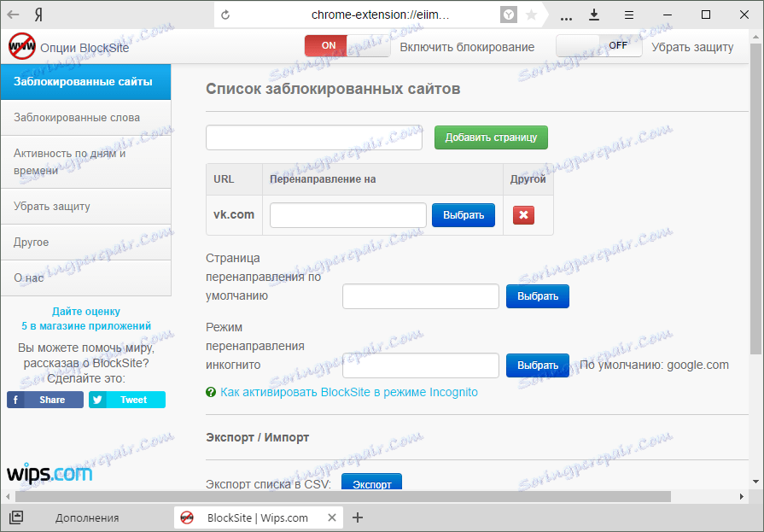
Task: Click the empty URL input field
Action: click(x=313, y=137)
